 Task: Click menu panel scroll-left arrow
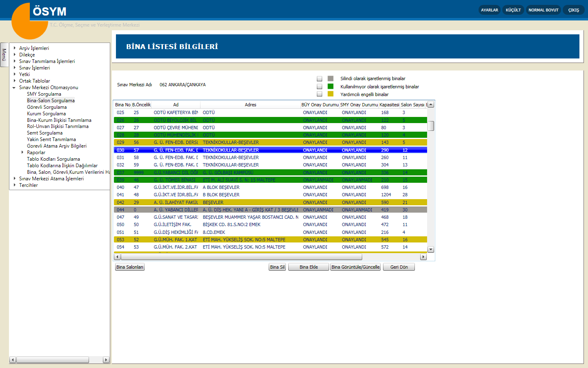click(x=13, y=360)
